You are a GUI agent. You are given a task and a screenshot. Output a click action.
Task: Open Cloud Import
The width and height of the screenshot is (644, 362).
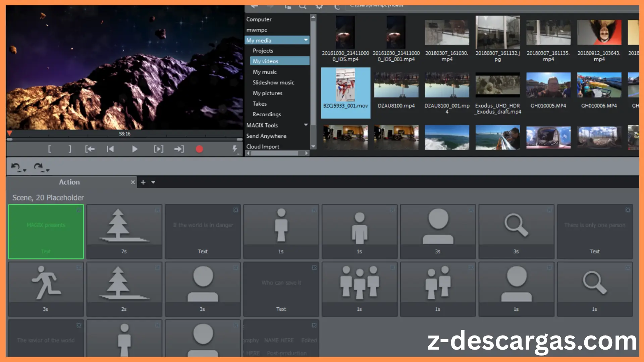pyautogui.click(x=263, y=146)
